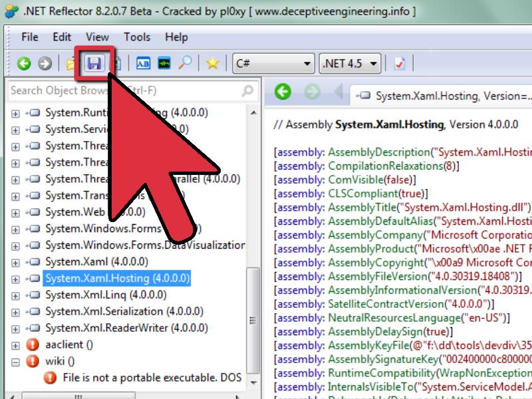Click the Bookmarks star icon
This screenshot has width=532, height=399.
point(212,63)
